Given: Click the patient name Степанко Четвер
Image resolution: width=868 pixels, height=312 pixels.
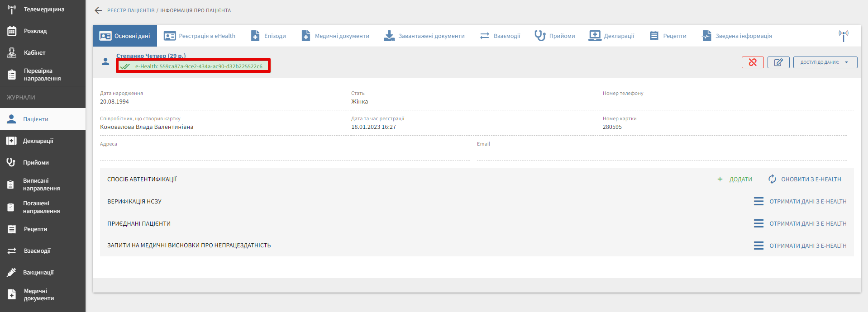Looking at the screenshot, I should (151, 56).
